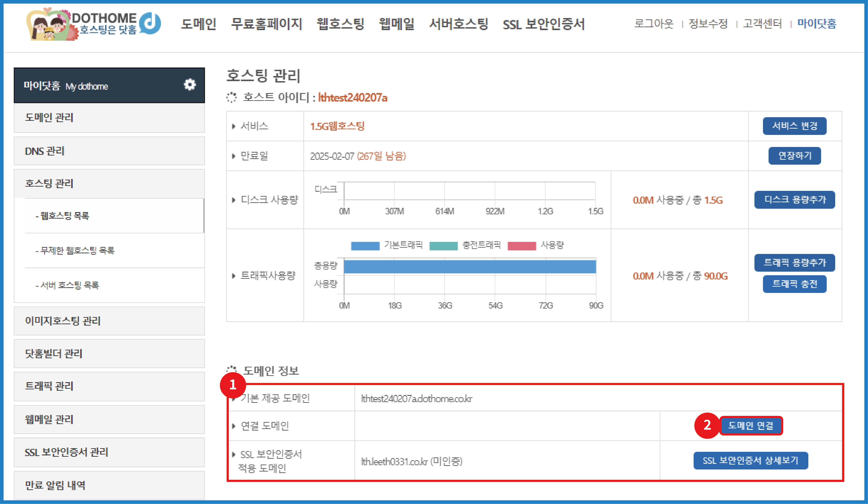
Task: Open the 웹호스팅 top menu
Action: coord(340,24)
